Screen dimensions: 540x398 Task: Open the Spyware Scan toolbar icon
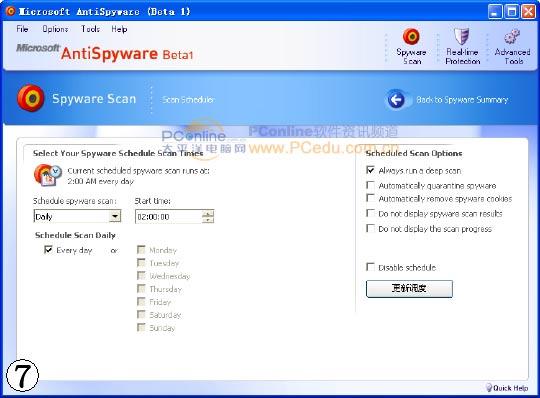(x=411, y=36)
